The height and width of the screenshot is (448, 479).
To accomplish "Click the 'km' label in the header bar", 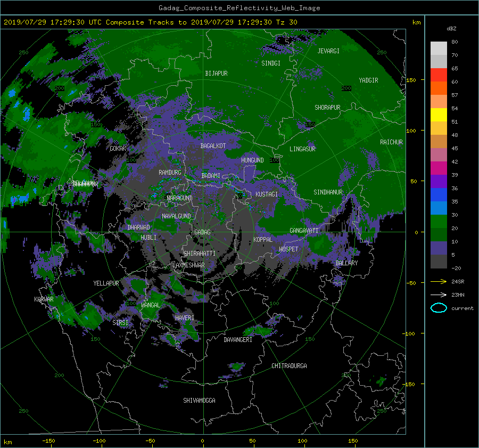I will click(x=416, y=22).
